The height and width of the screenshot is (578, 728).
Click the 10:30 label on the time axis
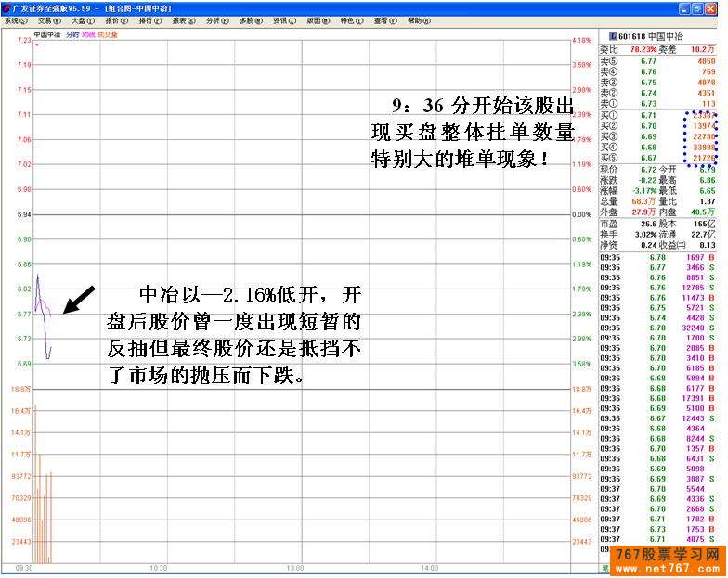tap(159, 568)
